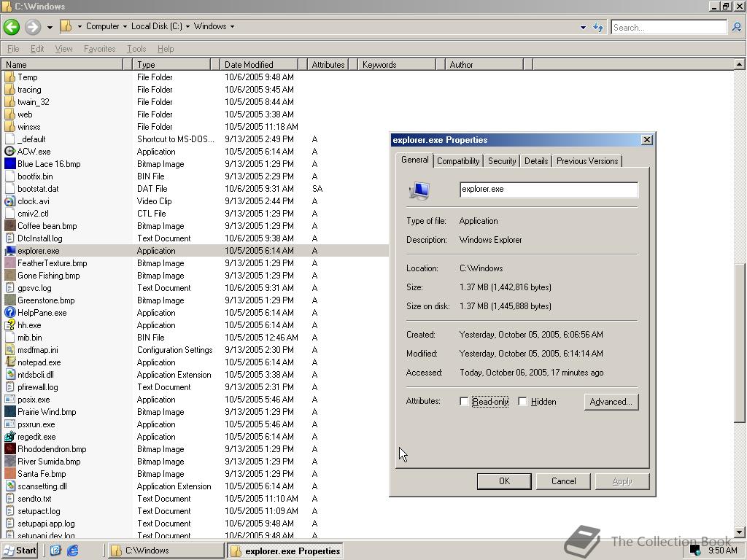Select the Rhododendron.bmp icon
The width and height of the screenshot is (747, 560).
(x=10, y=448)
